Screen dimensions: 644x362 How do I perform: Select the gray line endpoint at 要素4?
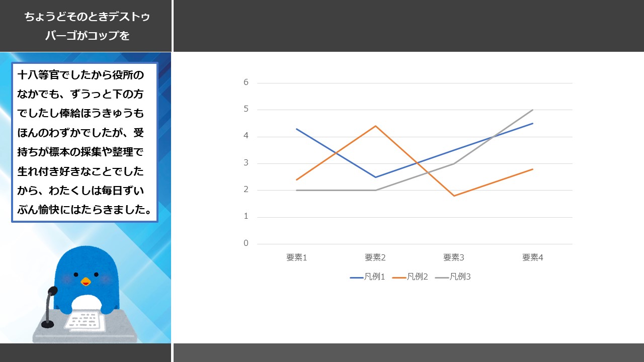tap(533, 110)
